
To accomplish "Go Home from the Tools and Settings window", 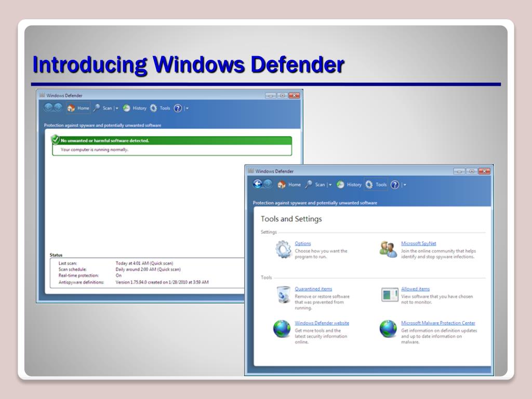I will pyautogui.click(x=289, y=184).
